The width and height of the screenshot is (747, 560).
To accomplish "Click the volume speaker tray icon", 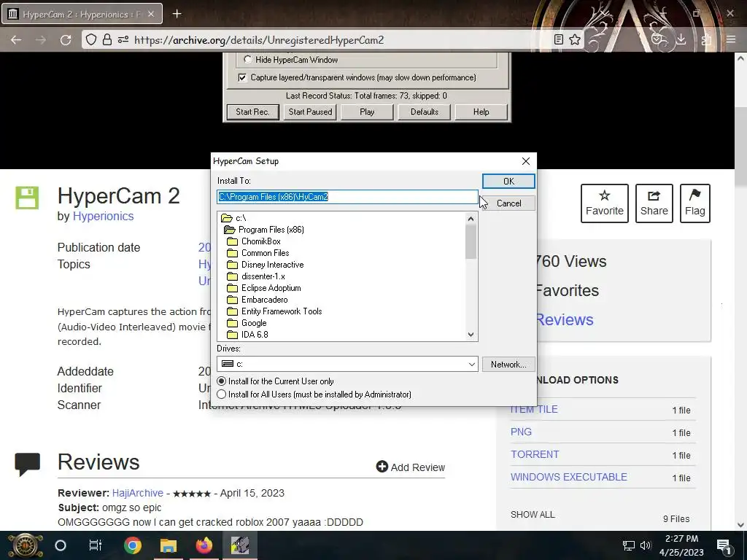I will pyautogui.click(x=646, y=545).
